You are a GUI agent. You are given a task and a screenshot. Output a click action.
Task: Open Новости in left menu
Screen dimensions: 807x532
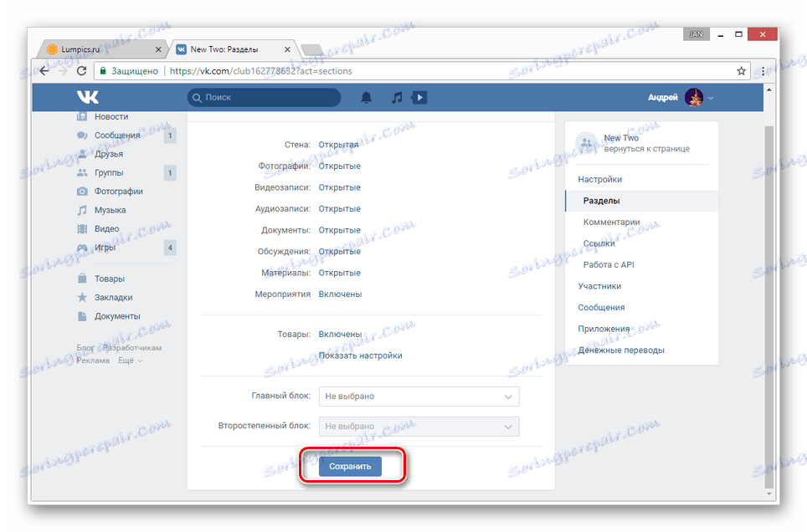tap(111, 117)
